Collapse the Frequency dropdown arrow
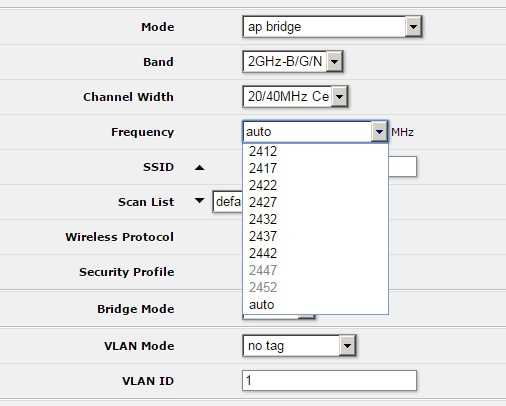The height and width of the screenshot is (406, 506). 379,132
